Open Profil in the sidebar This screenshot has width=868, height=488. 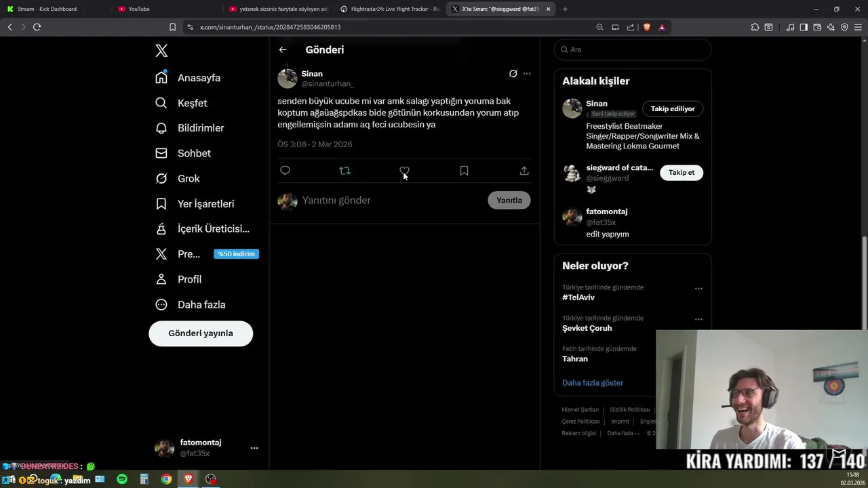178,279
